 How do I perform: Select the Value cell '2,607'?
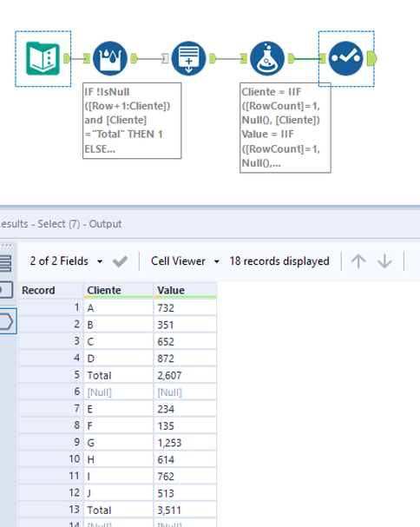coord(185,375)
